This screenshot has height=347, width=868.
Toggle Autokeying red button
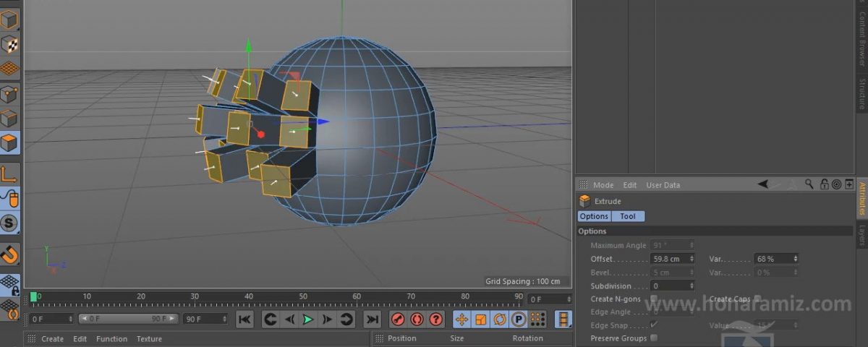417,319
